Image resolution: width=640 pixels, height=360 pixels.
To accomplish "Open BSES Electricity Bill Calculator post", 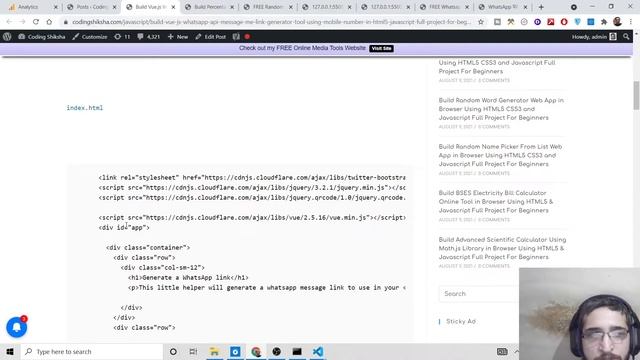I will [x=496, y=202].
